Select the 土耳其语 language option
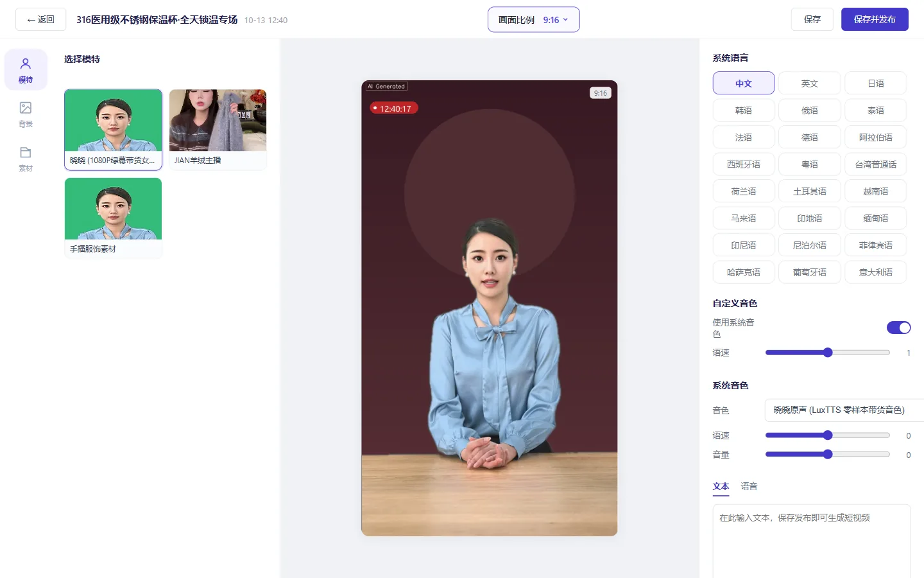924x578 pixels. point(810,191)
